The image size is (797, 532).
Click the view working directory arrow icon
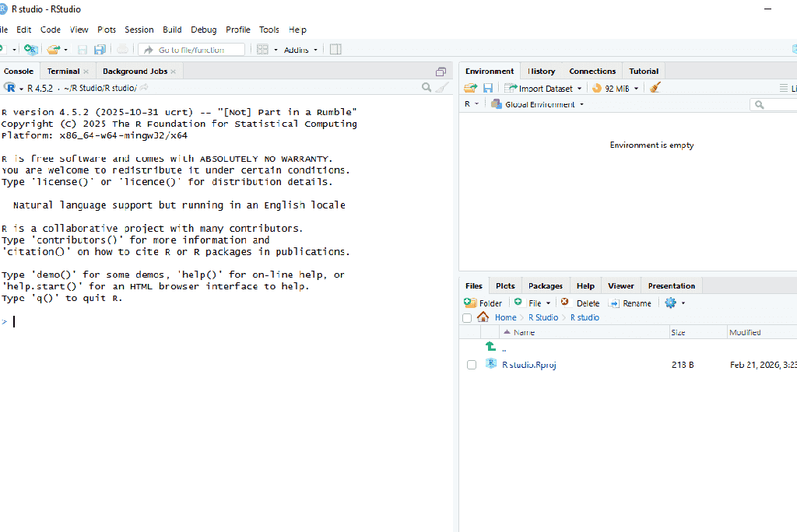tap(144, 87)
